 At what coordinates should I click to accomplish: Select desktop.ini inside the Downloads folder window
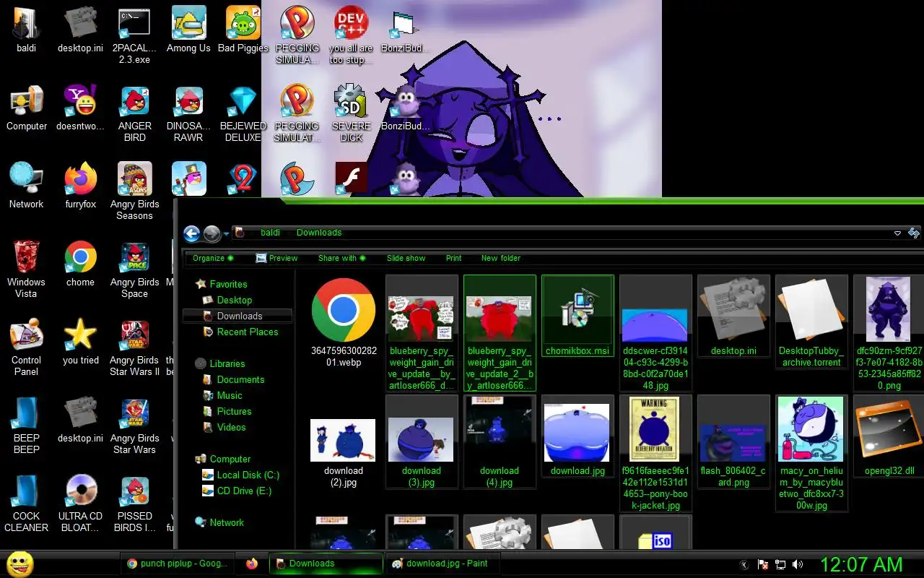click(x=733, y=316)
